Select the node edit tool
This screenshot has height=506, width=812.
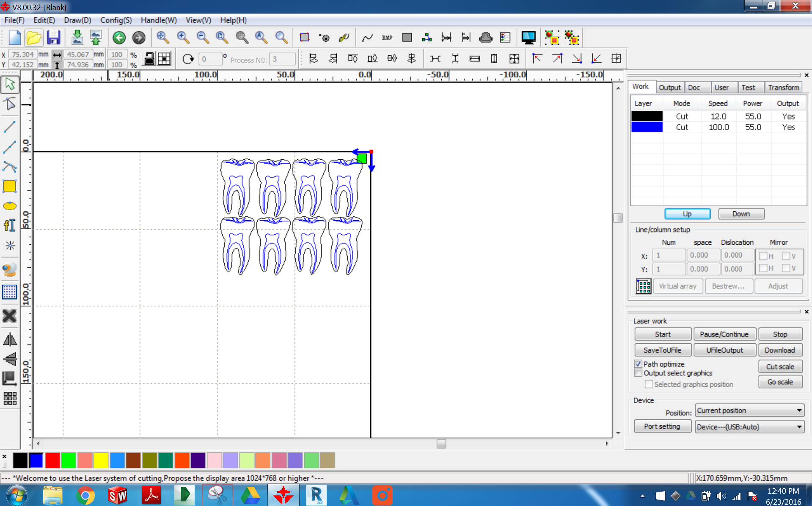point(10,104)
